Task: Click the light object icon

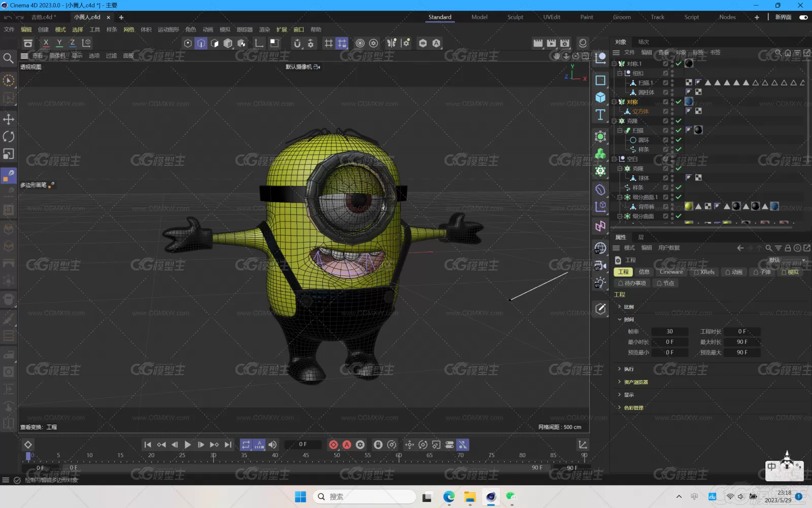Action: click(x=600, y=283)
